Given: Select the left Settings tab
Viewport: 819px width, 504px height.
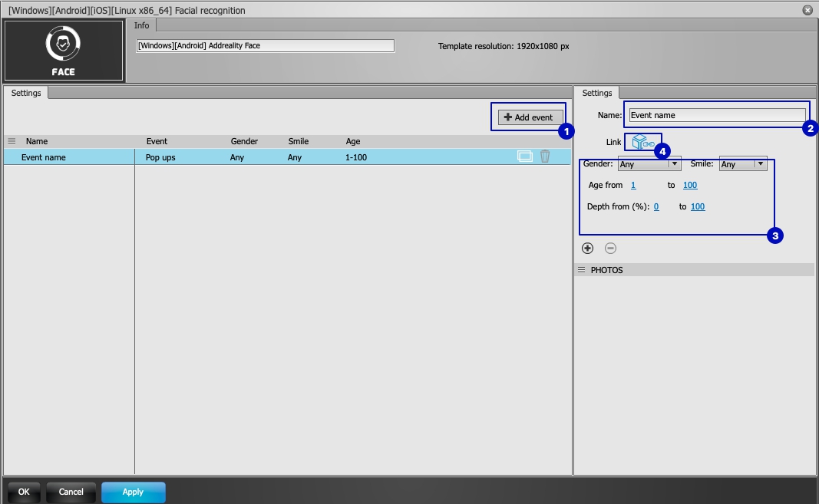Looking at the screenshot, I should (x=26, y=93).
